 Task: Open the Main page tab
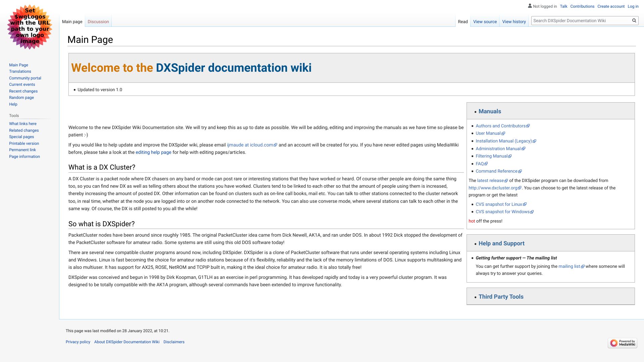click(x=72, y=21)
